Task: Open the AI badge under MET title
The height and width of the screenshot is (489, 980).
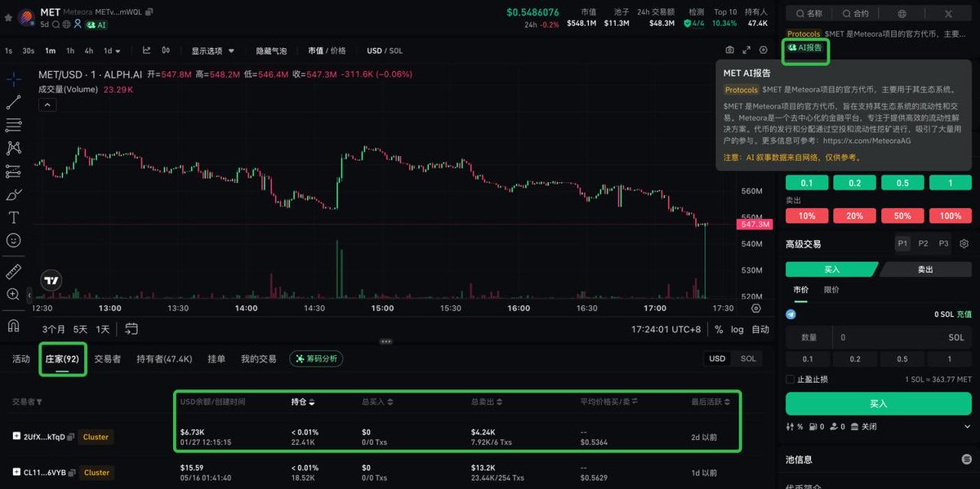Action: click(96, 24)
